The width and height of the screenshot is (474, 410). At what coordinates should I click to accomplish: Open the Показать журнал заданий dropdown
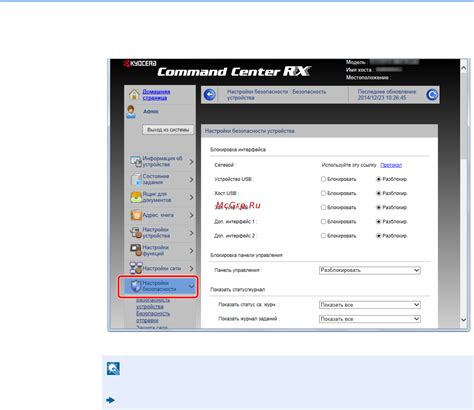[x=370, y=319]
